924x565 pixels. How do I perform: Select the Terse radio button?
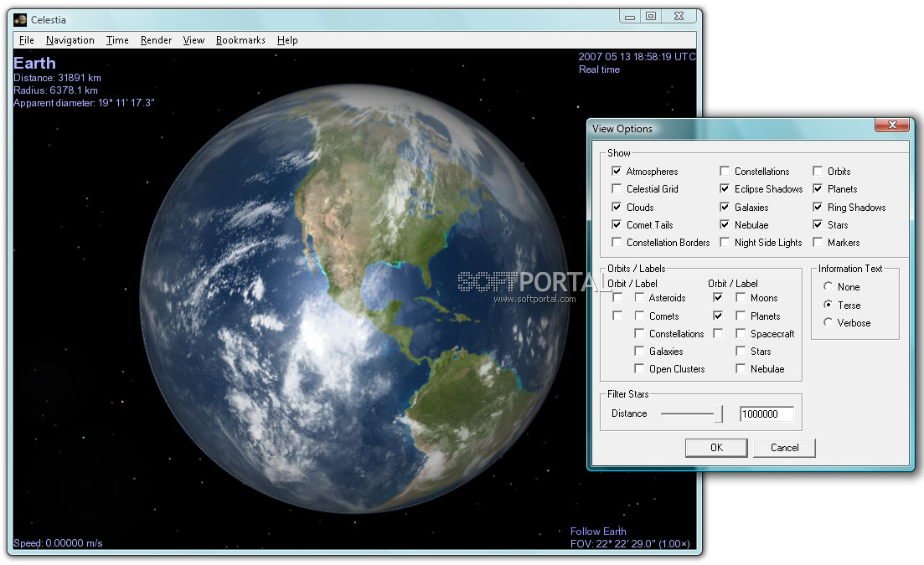pos(829,305)
